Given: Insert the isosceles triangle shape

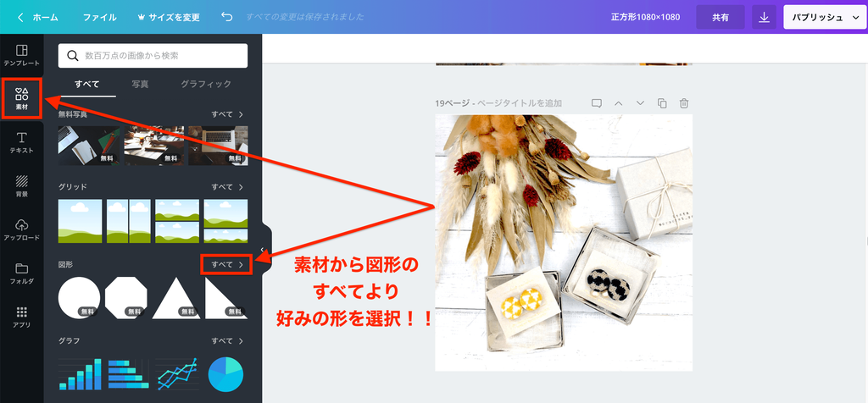Looking at the screenshot, I should (176, 298).
